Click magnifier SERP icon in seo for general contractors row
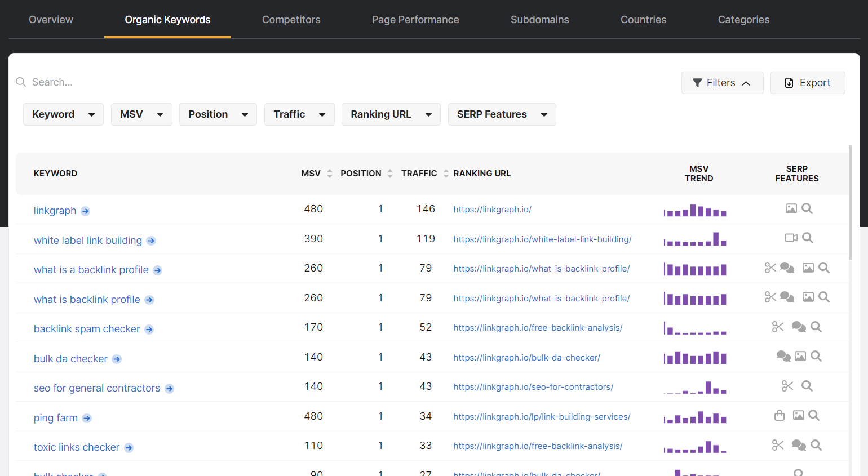The image size is (868, 476). point(807,386)
